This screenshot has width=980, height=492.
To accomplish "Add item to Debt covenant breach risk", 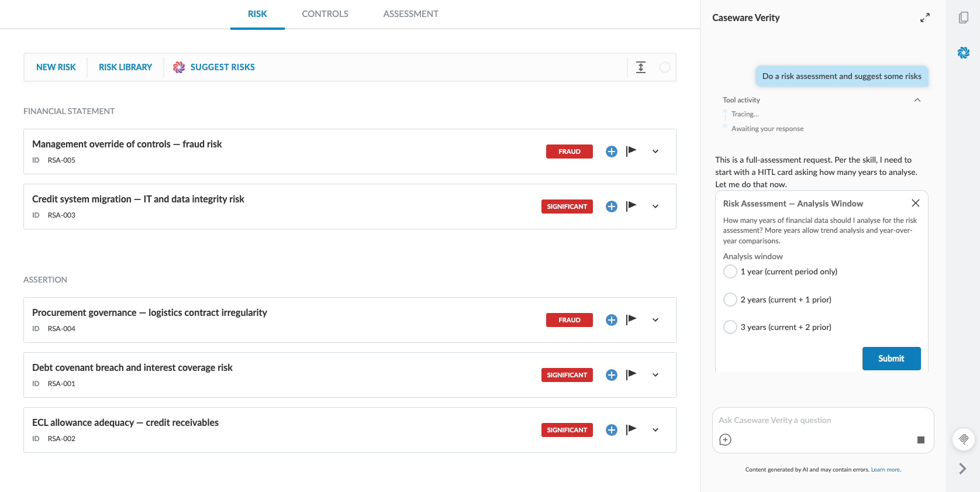I will coord(612,375).
